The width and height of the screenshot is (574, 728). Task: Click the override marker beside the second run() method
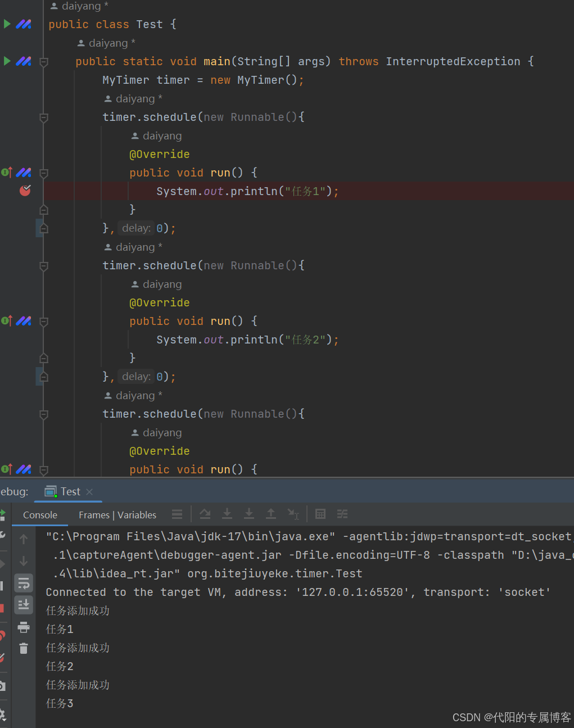[x=7, y=320]
